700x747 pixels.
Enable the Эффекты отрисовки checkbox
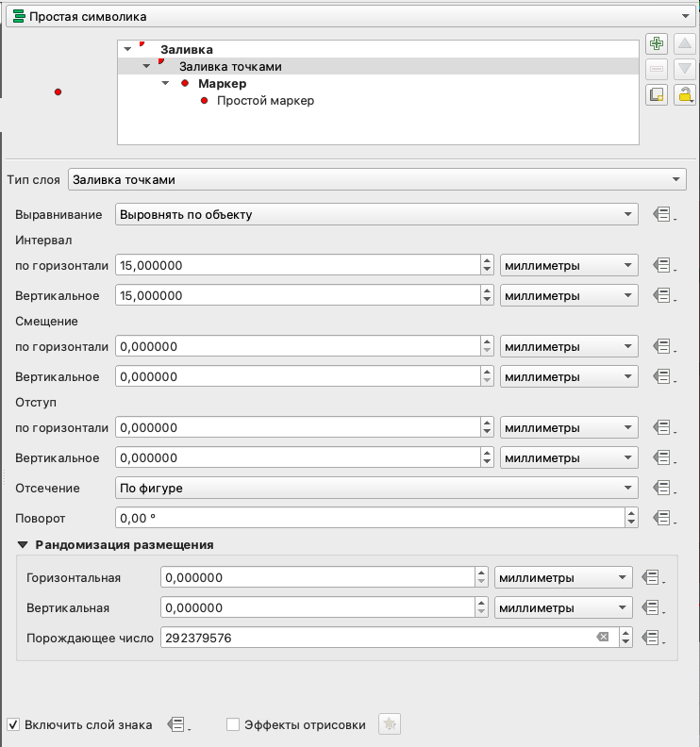click(233, 724)
